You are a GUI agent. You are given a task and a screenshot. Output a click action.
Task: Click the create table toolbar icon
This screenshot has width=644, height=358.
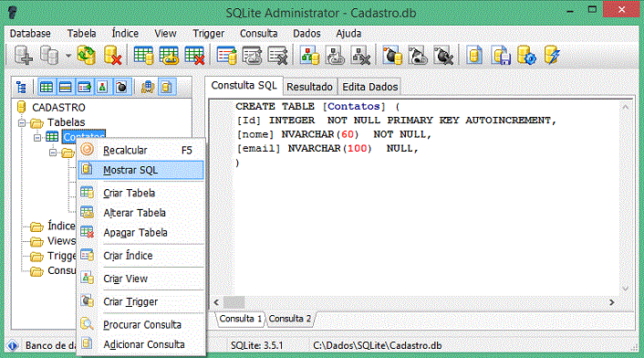click(x=143, y=55)
